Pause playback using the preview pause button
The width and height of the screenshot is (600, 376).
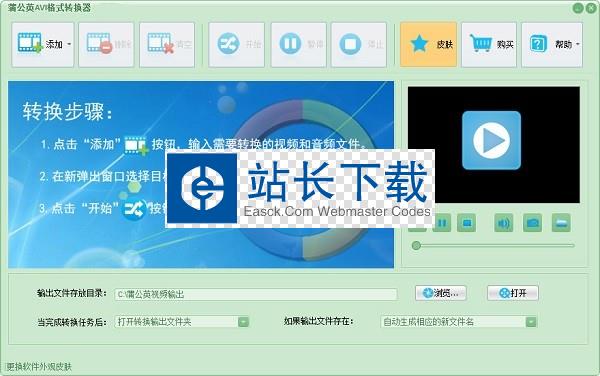coord(442,223)
